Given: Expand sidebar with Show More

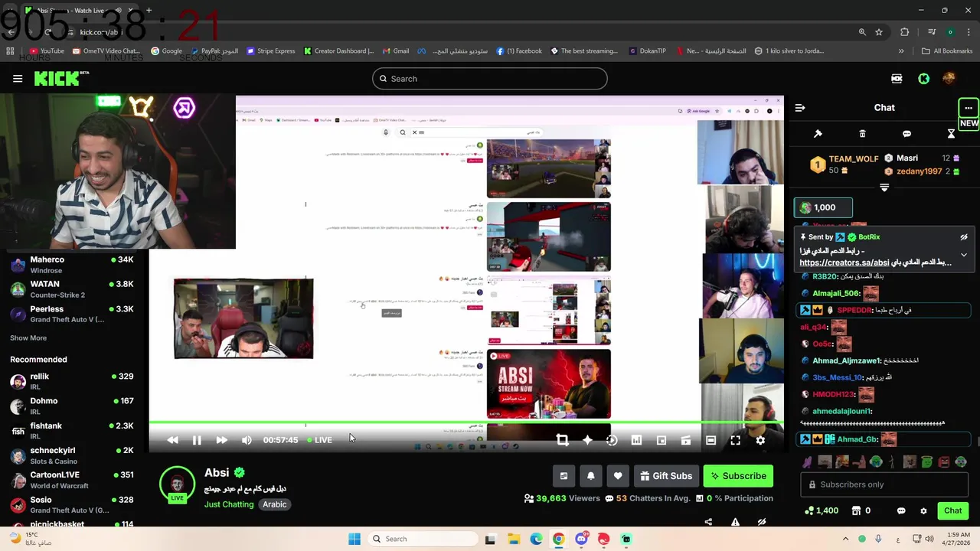Looking at the screenshot, I should 28,337.
